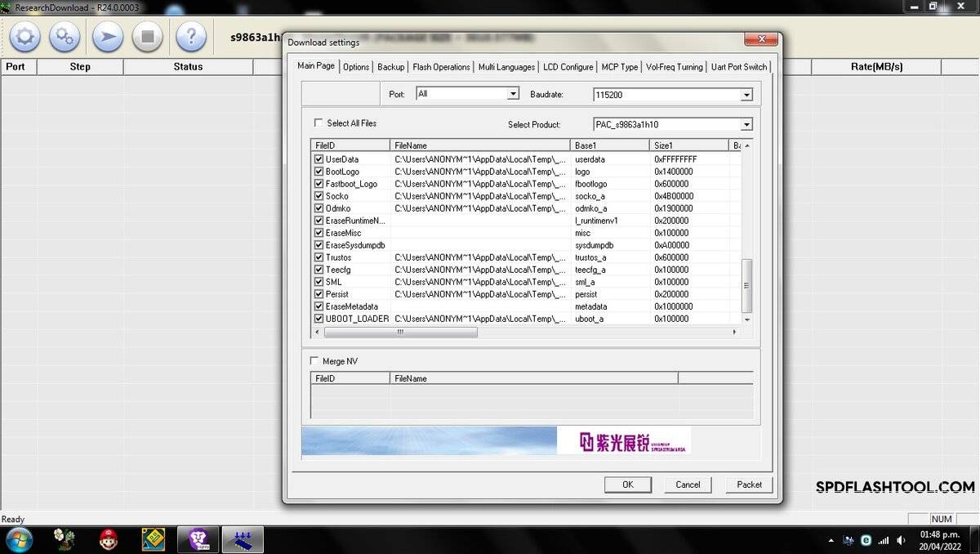Expand the Select Product combo box
The width and height of the screenshot is (980, 554).
click(x=673, y=124)
